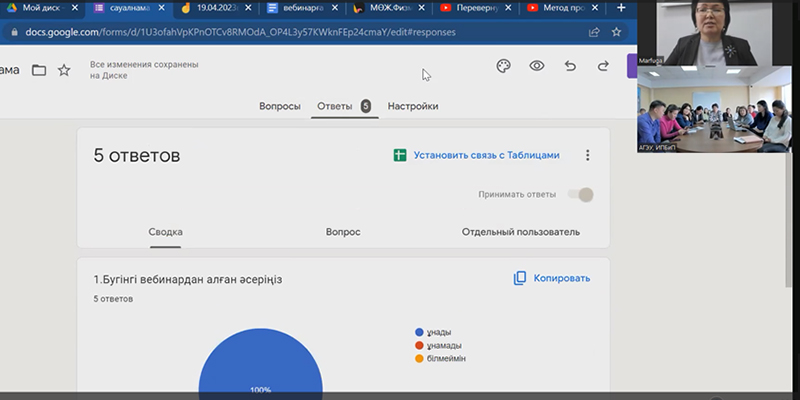Toggle the Принимать ответы switch
Viewport: 800px width, 400px height.
click(x=580, y=195)
